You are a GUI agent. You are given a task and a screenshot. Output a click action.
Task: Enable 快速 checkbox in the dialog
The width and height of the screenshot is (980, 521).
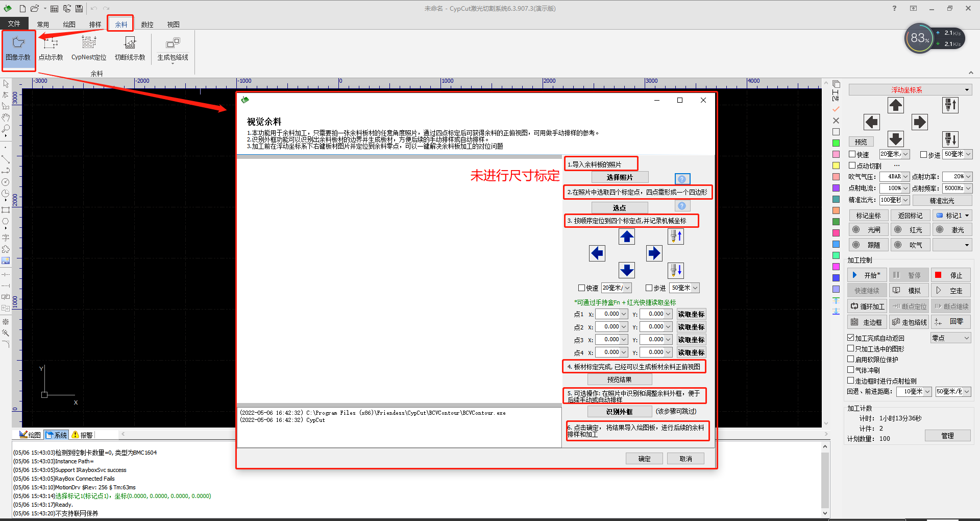[581, 288]
